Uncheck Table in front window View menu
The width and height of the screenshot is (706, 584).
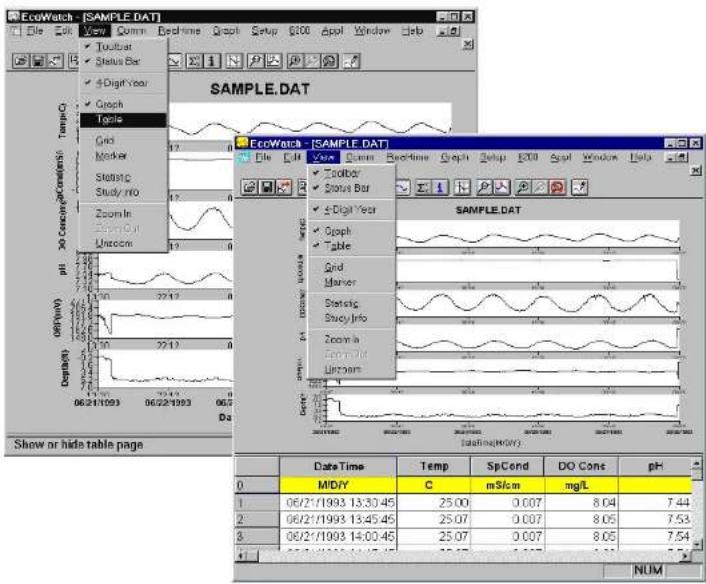coord(351,246)
